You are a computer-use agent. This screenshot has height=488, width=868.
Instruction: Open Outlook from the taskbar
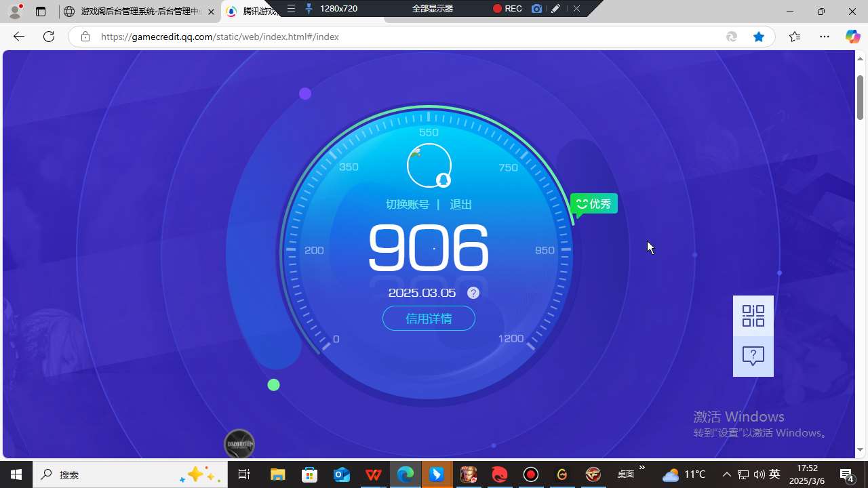[x=342, y=474]
